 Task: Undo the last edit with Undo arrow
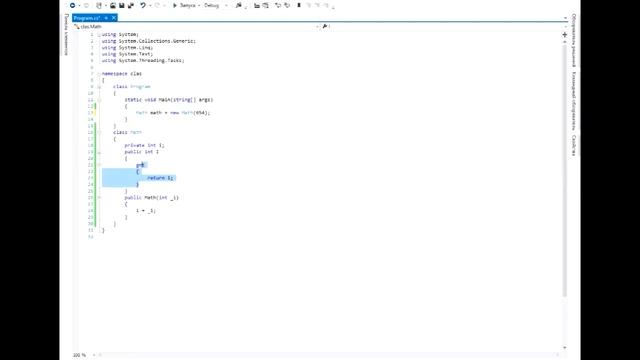pyautogui.click(x=143, y=5)
